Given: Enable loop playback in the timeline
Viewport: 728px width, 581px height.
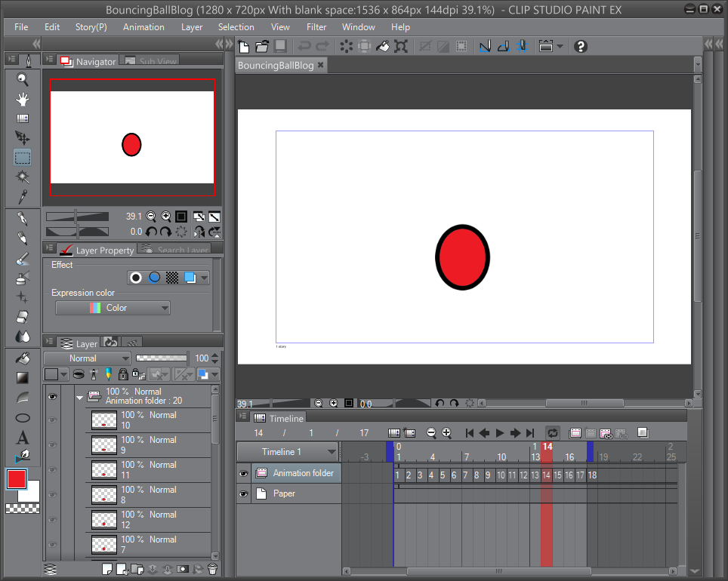Looking at the screenshot, I should pyautogui.click(x=552, y=432).
